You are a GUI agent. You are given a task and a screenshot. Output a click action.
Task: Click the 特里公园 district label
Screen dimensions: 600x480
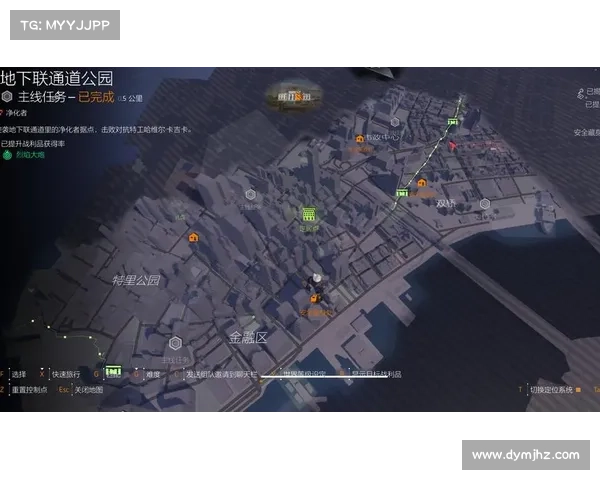(x=136, y=280)
